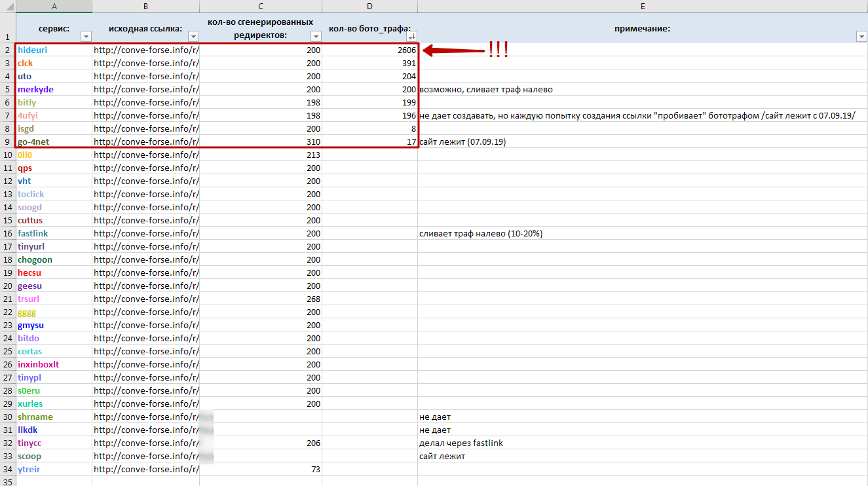This screenshot has height=486, width=868.
Task: Click the tinyurl service cell
Action: tap(54, 246)
